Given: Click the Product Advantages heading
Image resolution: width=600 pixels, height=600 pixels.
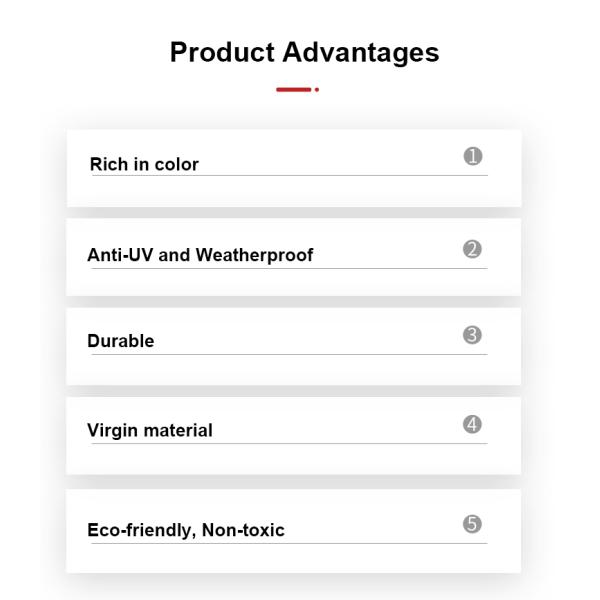Looking at the screenshot, I should [x=304, y=53].
